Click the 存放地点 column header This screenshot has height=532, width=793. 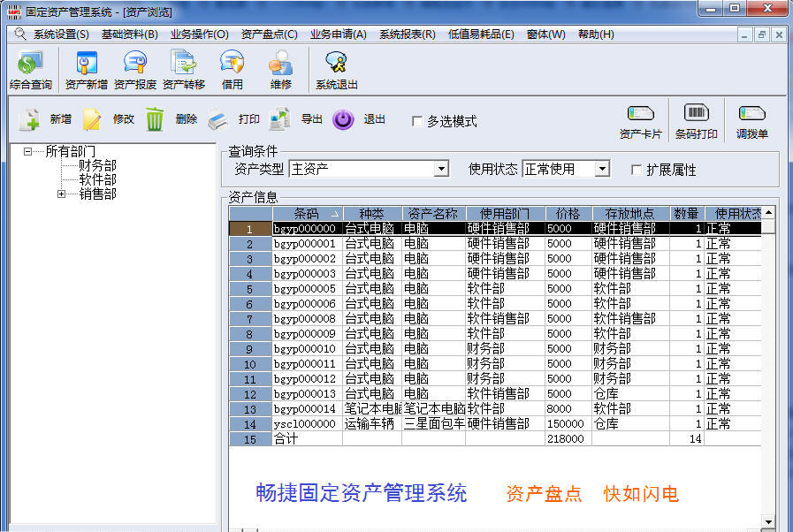tap(630, 213)
